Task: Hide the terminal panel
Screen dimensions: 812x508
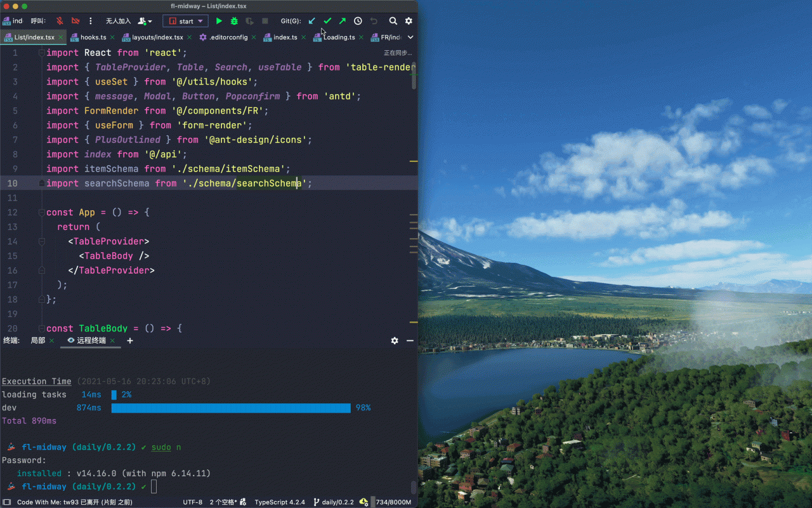Action: 410,341
